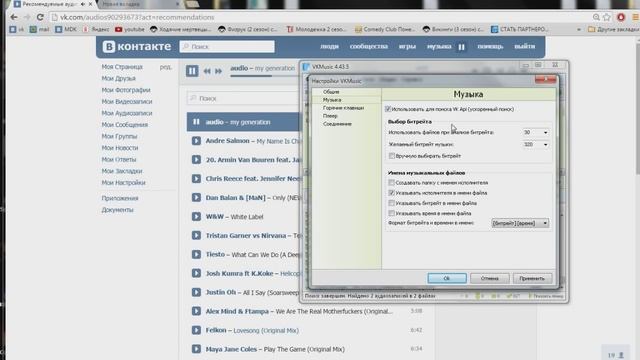This screenshot has width=640, height=360.
Task: Enable 'Создавать папку с именем исполнителя'
Action: [391, 183]
